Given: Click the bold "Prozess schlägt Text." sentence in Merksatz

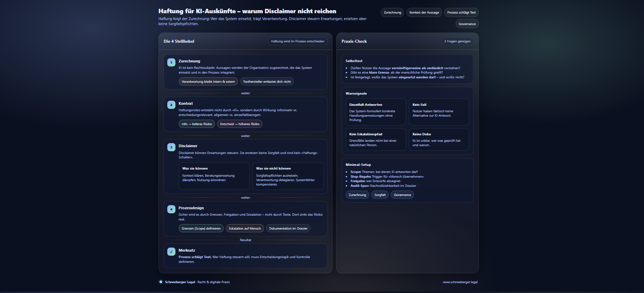Looking at the screenshot, I should [195, 257].
